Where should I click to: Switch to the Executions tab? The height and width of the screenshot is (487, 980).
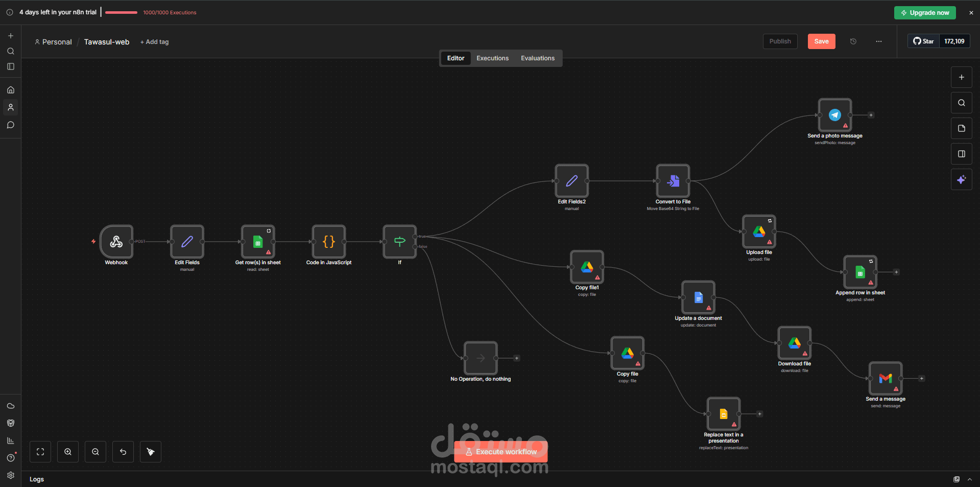492,58
